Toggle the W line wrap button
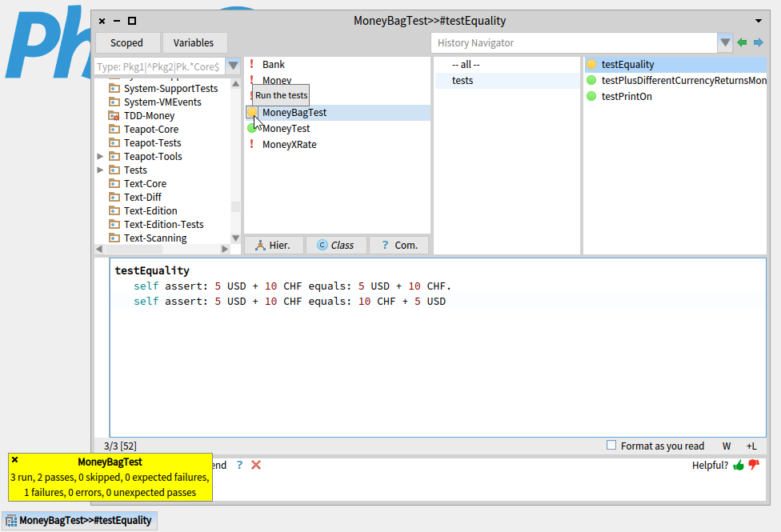 coord(727,446)
